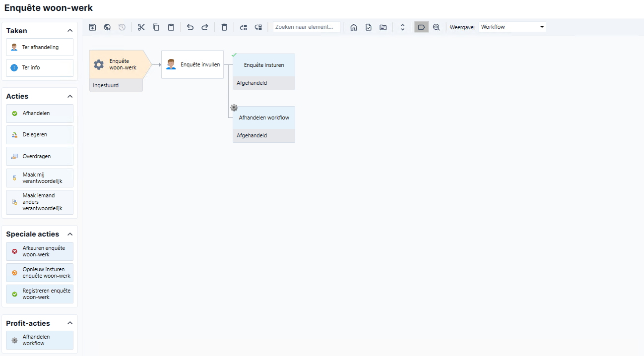This screenshot has height=356, width=644.
Task: Click the scissors cut icon
Action: 141,27
